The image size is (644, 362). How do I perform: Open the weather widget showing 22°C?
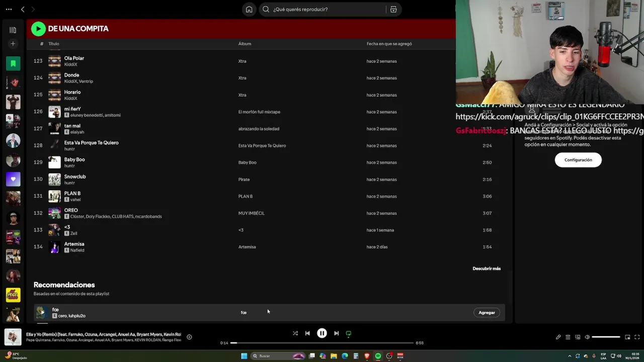[x=15, y=356]
